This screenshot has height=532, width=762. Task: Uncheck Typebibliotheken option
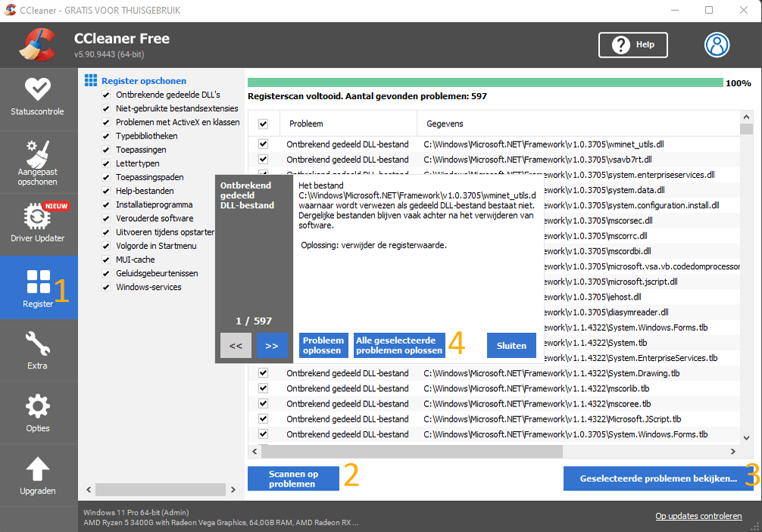(106, 136)
